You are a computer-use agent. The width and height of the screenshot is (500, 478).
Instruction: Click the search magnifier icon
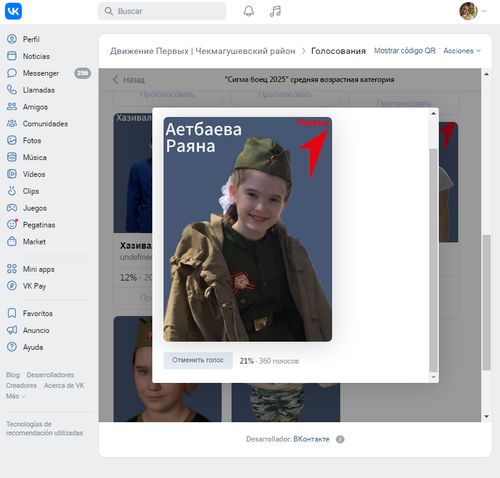(109, 11)
